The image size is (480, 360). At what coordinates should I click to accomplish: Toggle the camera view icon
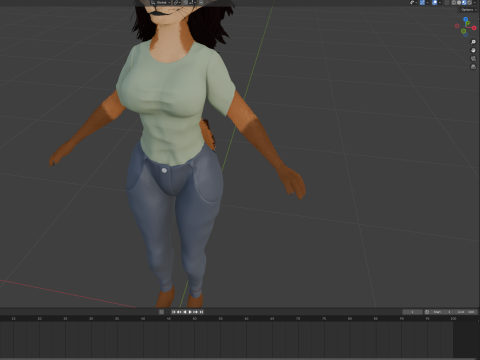click(473, 59)
